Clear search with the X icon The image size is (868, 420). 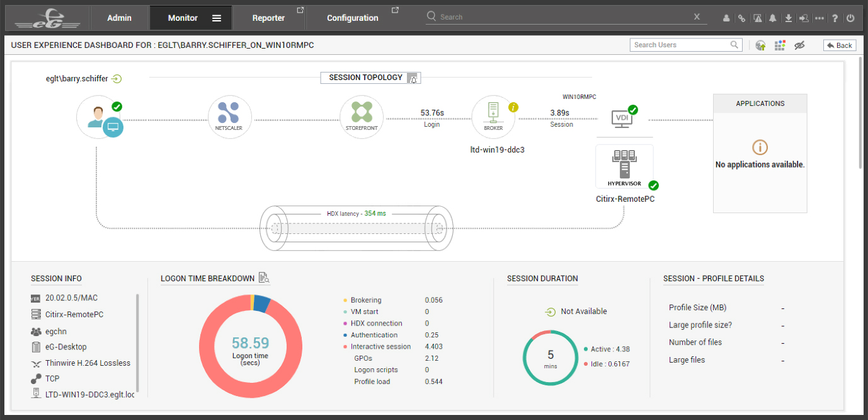(x=697, y=17)
